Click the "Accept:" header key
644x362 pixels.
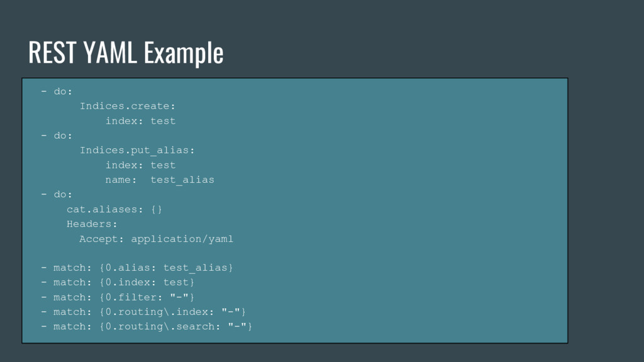click(x=101, y=239)
